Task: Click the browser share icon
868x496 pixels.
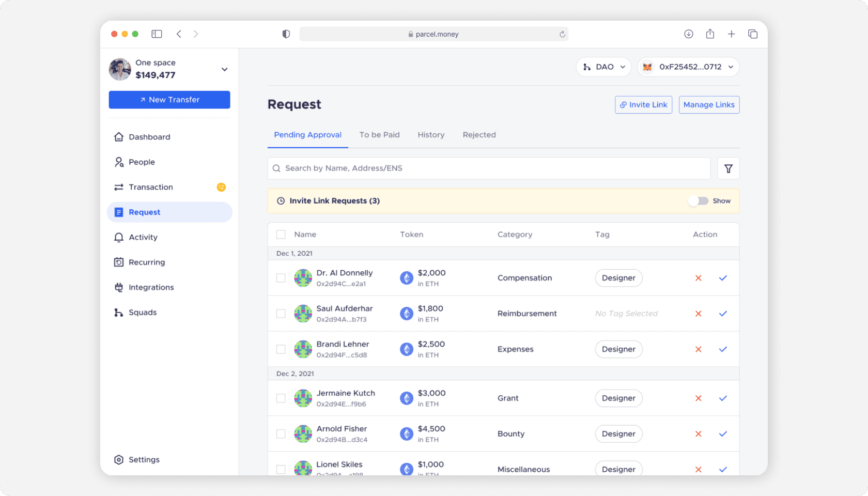Action: (710, 34)
